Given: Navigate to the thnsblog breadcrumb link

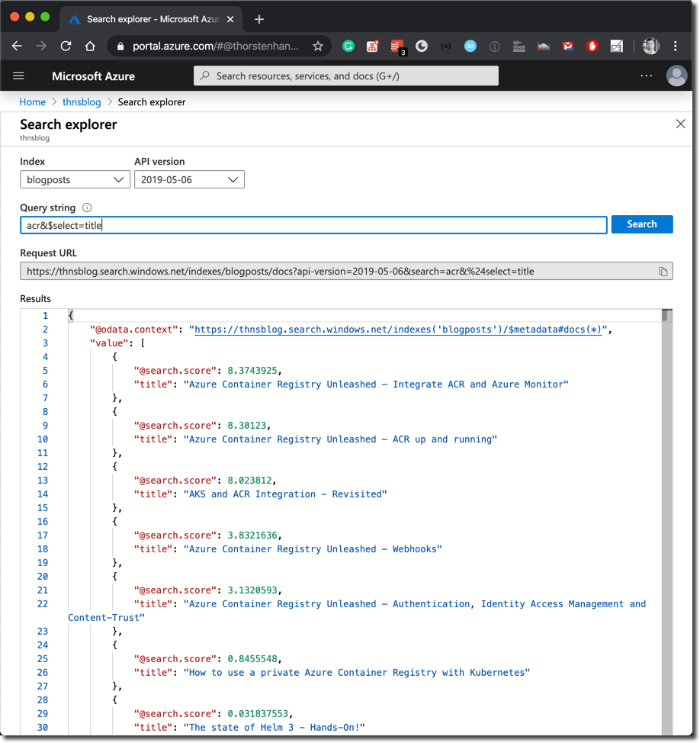Looking at the screenshot, I should pos(82,101).
